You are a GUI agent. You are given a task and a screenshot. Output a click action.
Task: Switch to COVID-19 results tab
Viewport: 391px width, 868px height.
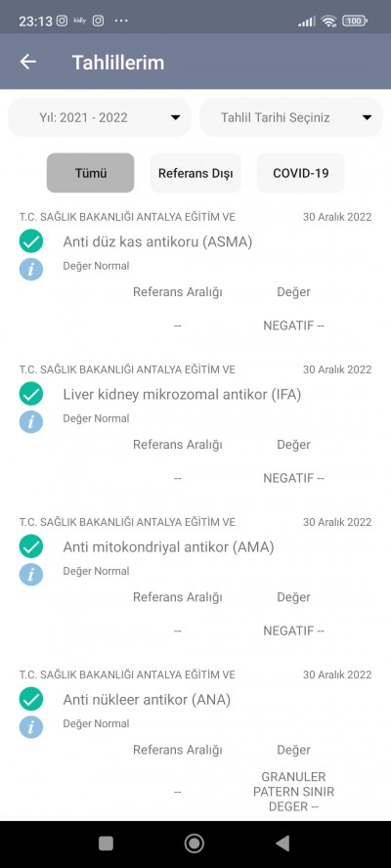click(x=301, y=173)
